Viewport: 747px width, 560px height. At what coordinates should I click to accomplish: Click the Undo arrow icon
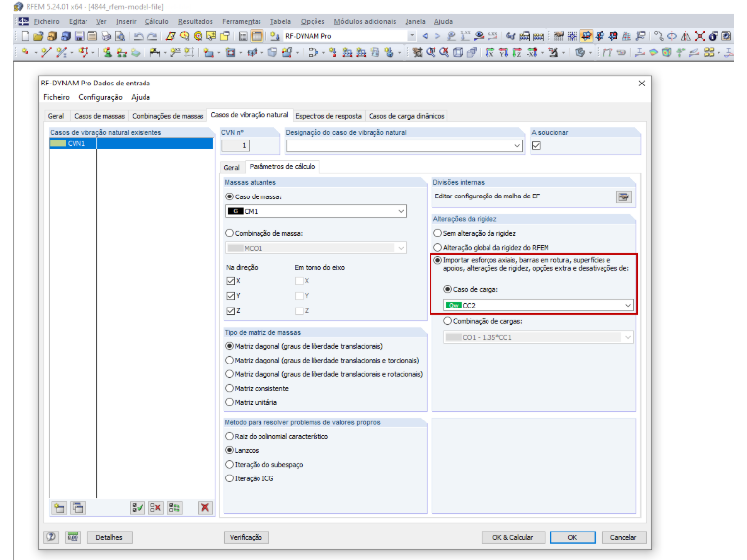tap(139, 36)
